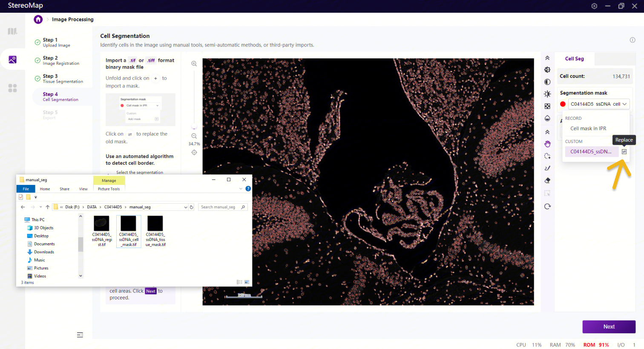This screenshot has height=349, width=644.
Task: Switch to the Cell Seg tab
Action: (x=575, y=59)
